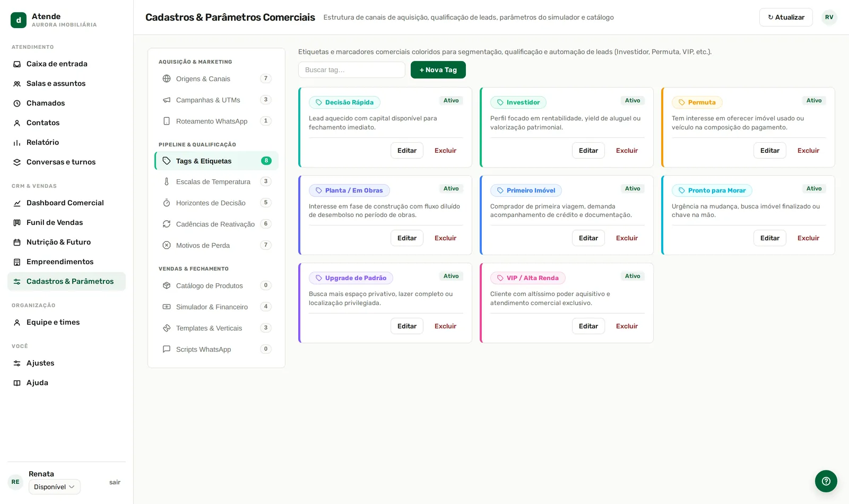Edit the Investidor tag
This screenshot has width=849, height=504.
tap(588, 151)
